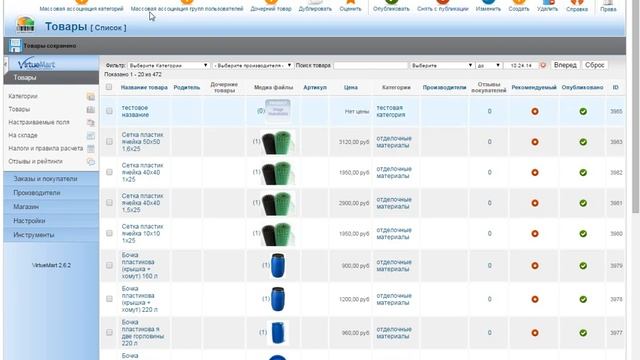Click the Налоги и правила расчета icon
Image resolution: width=640 pixels, height=360 pixels.
point(91,149)
